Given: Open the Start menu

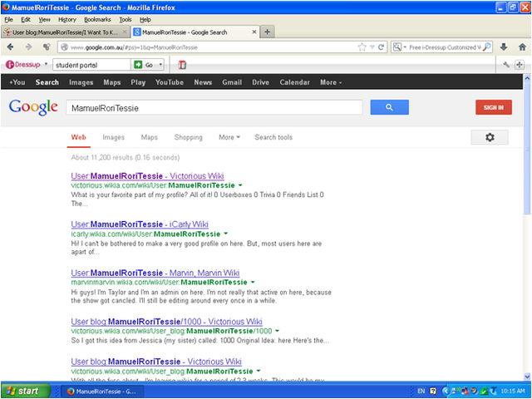Looking at the screenshot, I should [26, 391].
